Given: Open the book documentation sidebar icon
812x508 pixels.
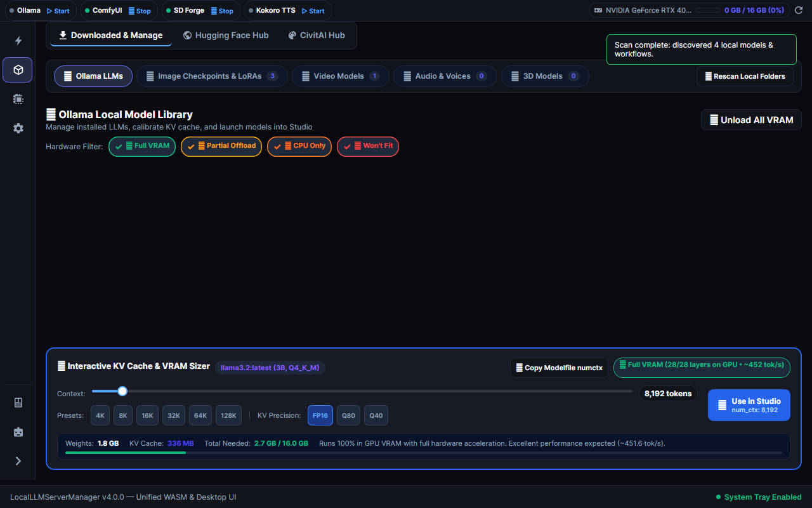Looking at the screenshot, I should [x=18, y=403].
